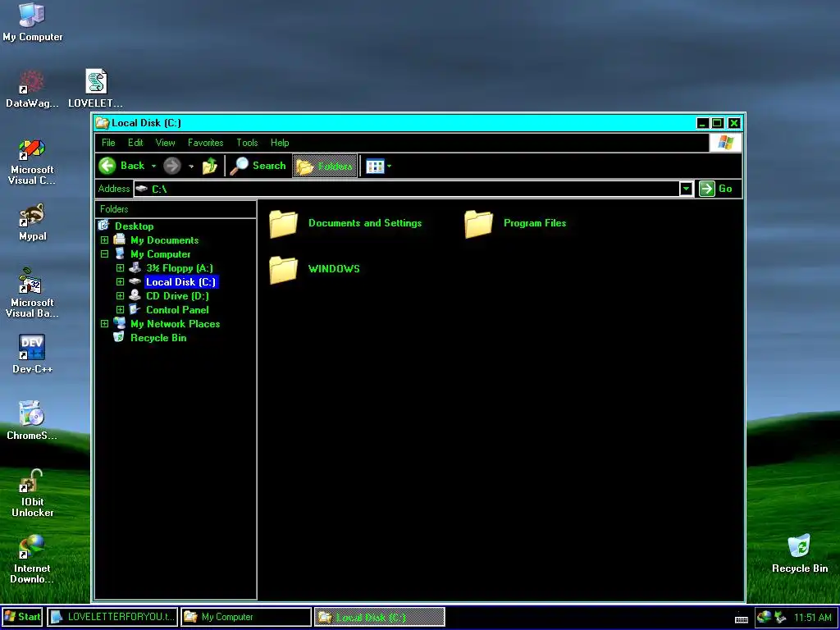Click the safely remove hardware tray icon
This screenshot has height=630, width=840.
tap(781, 617)
